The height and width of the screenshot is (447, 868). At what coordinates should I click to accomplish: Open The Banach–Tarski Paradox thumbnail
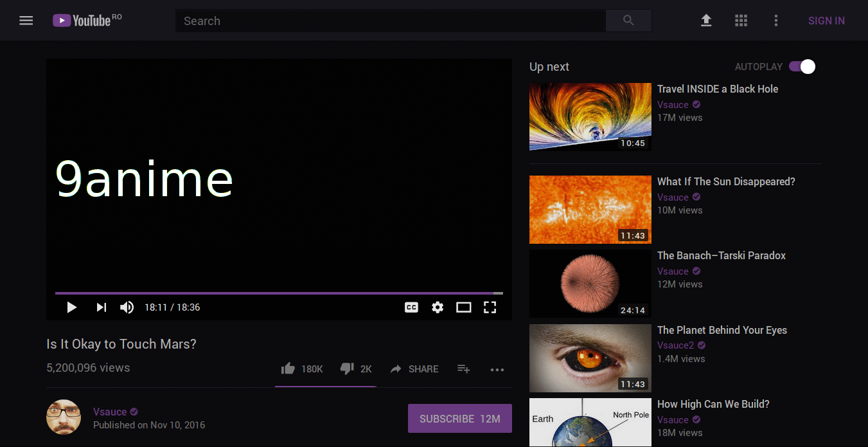pyautogui.click(x=590, y=284)
